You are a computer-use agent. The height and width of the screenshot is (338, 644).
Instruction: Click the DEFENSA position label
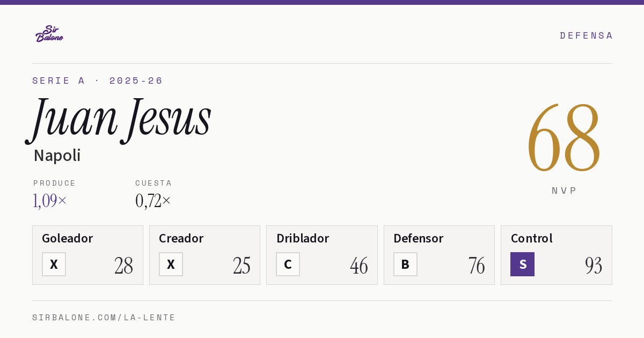click(x=586, y=35)
